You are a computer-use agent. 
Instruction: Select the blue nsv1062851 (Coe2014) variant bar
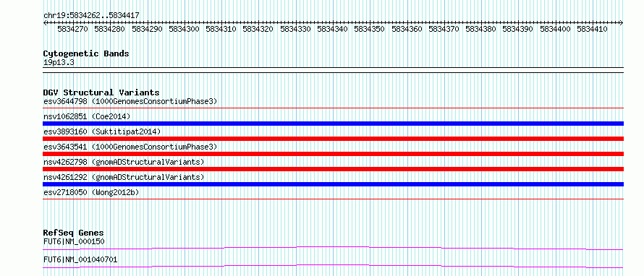tap(333, 124)
